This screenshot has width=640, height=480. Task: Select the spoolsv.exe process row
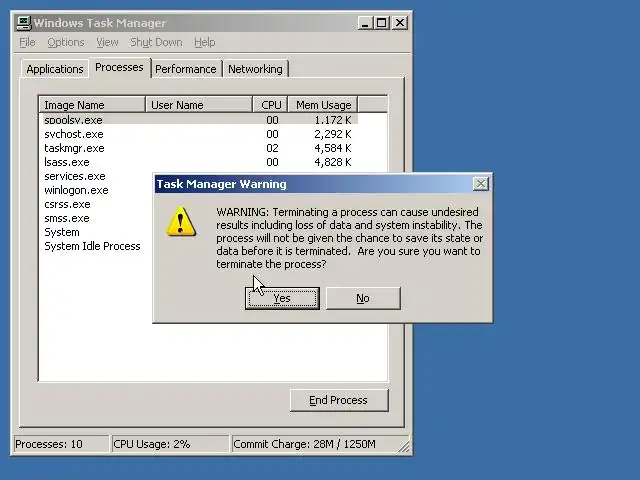(x=200, y=120)
